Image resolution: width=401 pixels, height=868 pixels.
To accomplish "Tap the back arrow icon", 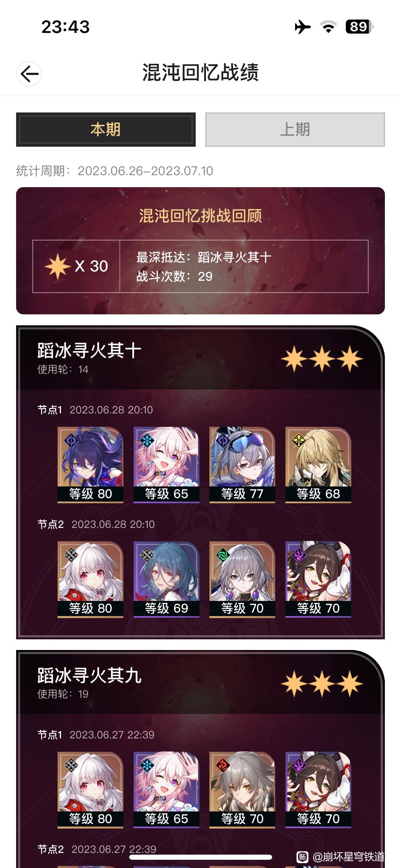I will 29,74.
